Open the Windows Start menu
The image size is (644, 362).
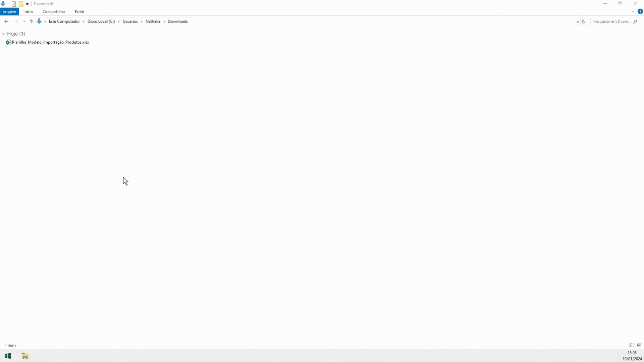[8, 356]
